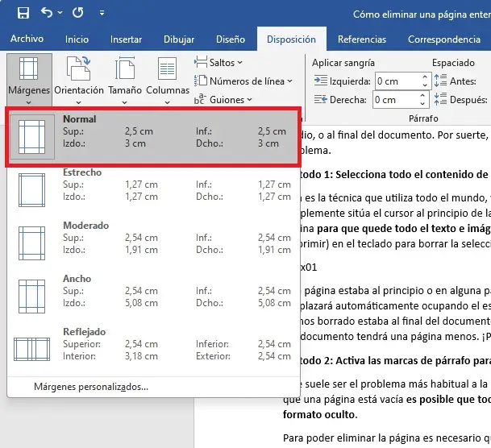Open the Archivo tab
This screenshot has height=448, width=491.
point(27,39)
